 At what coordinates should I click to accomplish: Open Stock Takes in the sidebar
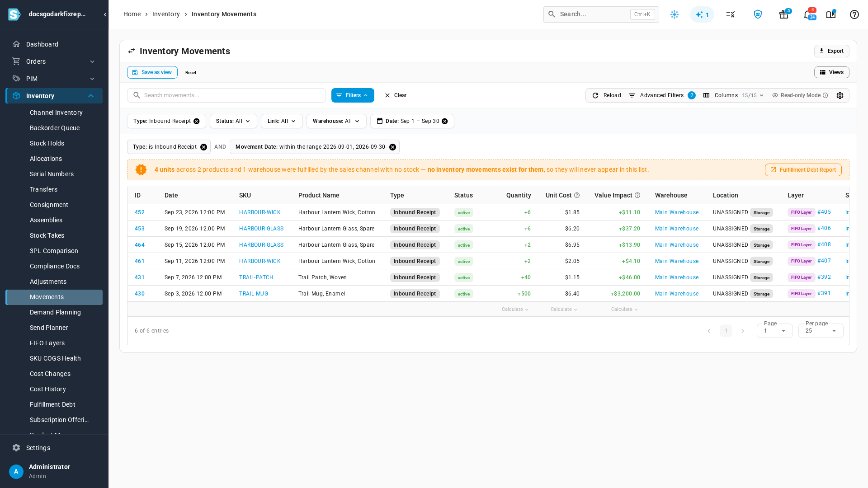point(47,235)
